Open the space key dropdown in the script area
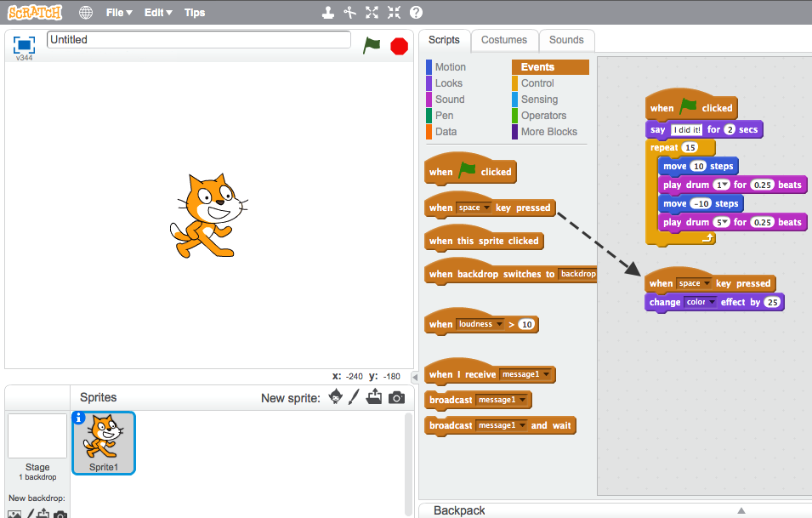This screenshot has width=812, height=518. pyautogui.click(x=694, y=283)
